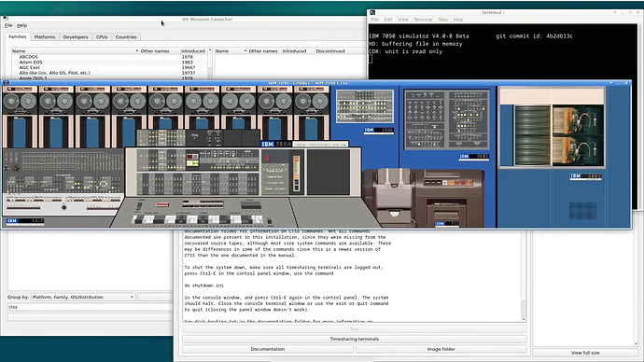Click the Timesharing terminals button

point(355,339)
